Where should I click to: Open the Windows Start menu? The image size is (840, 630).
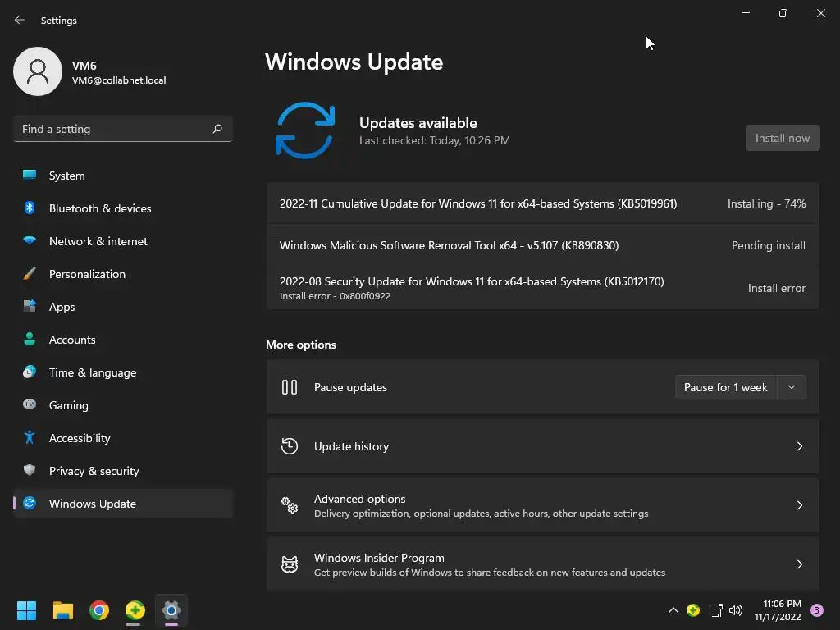pyautogui.click(x=26, y=610)
